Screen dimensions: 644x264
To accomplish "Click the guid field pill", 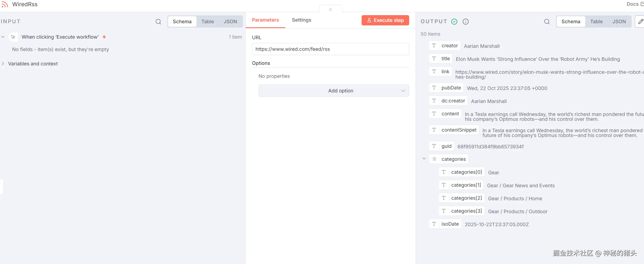I will 442,146.
